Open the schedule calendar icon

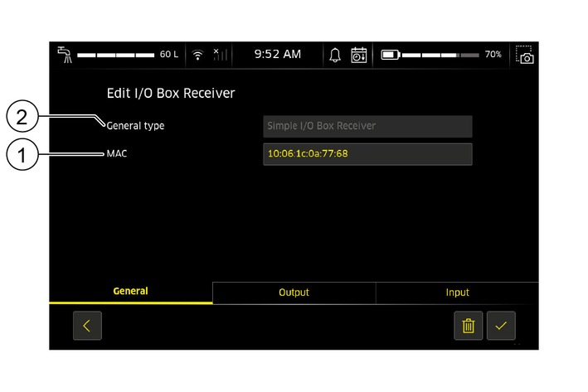(x=359, y=55)
